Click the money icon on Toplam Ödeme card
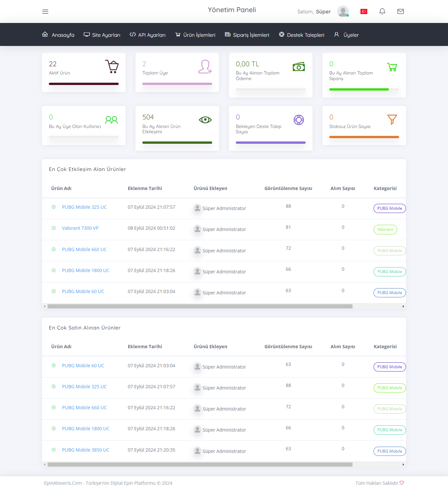The height and width of the screenshot is (490, 448). pyautogui.click(x=299, y=67)
